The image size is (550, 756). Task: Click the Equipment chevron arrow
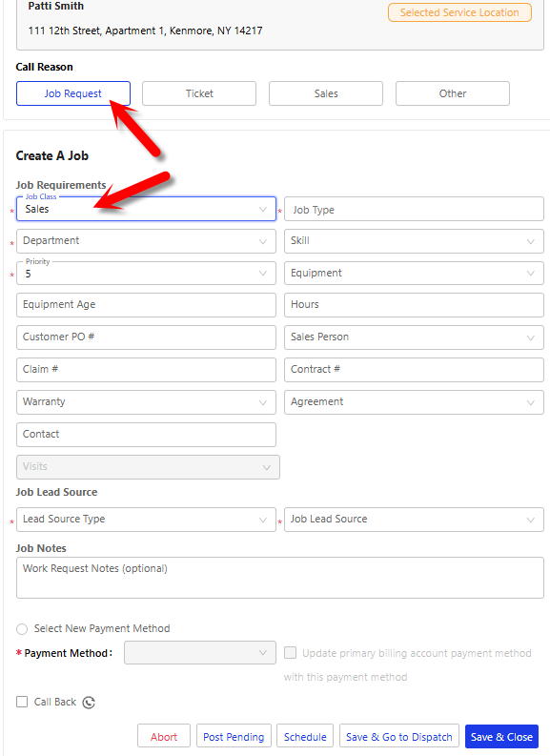click(x=531, y=274)
